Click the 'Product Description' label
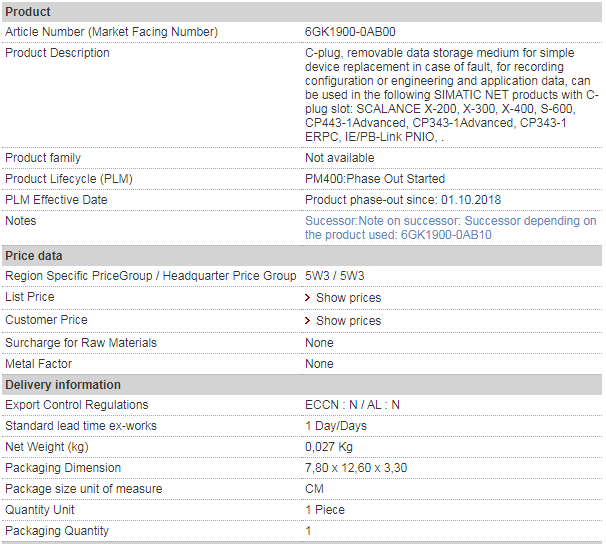The image size is (606, 544). click(57, 53)
